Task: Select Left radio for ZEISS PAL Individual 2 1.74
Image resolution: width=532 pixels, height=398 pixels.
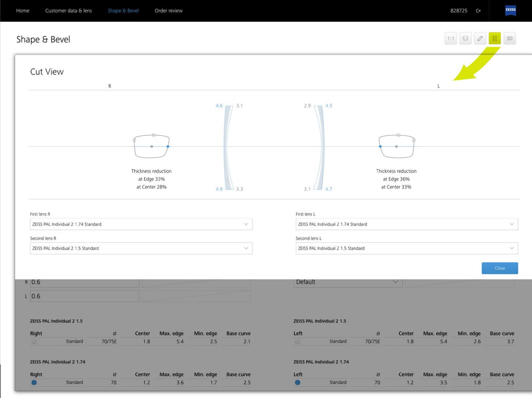Action: tap(297, 382)
